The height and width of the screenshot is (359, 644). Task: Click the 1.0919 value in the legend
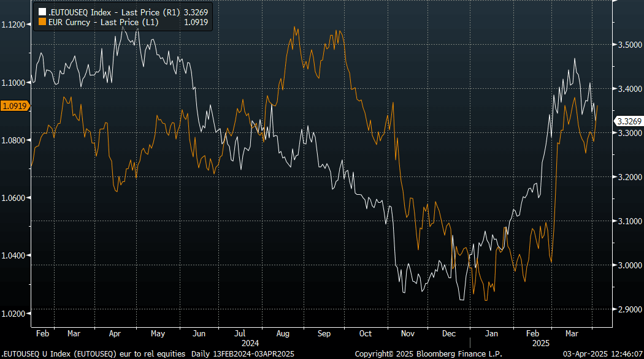pyautogui.click(x=196, y=22)
